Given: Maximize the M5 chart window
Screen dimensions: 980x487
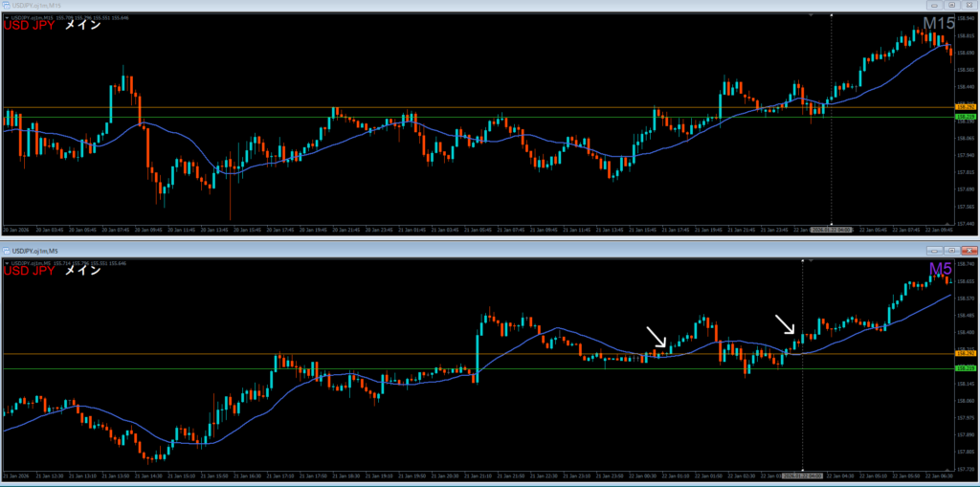Looking at the screenshot, I should [x=950, y=250].
